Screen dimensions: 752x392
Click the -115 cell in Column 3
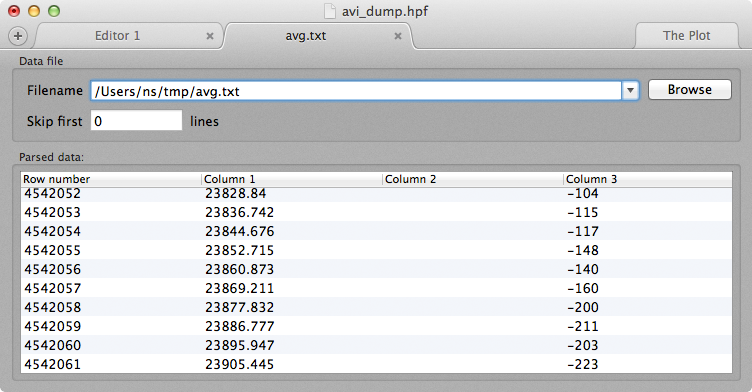(x=583, y=212)
